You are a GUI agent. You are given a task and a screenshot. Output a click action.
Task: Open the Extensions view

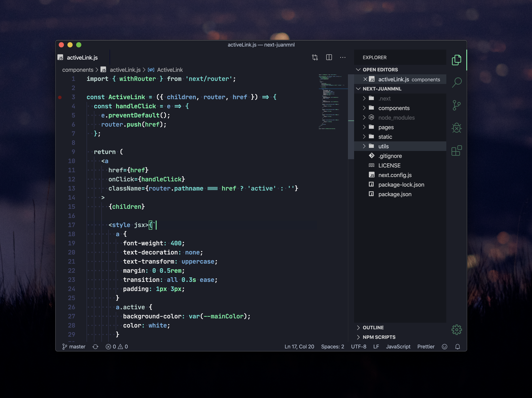click(x=456, y=151)
